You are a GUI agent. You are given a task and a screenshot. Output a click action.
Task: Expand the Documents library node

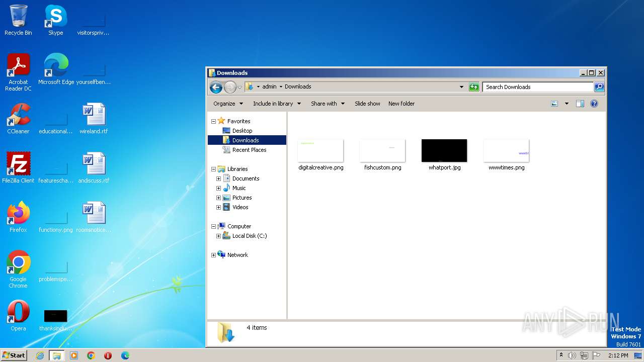coord(218,178)
